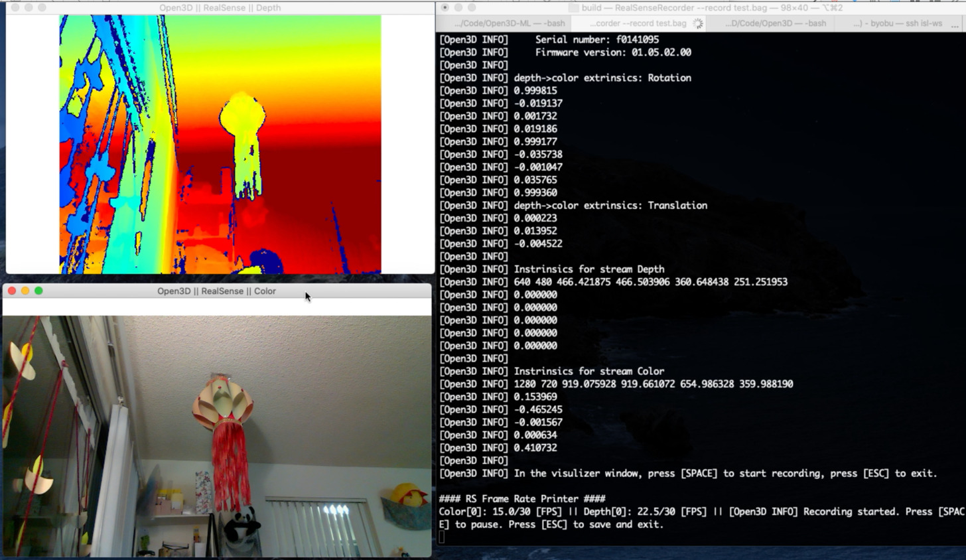Click the 'Serial number: f0141095' line

click(596, 40)
